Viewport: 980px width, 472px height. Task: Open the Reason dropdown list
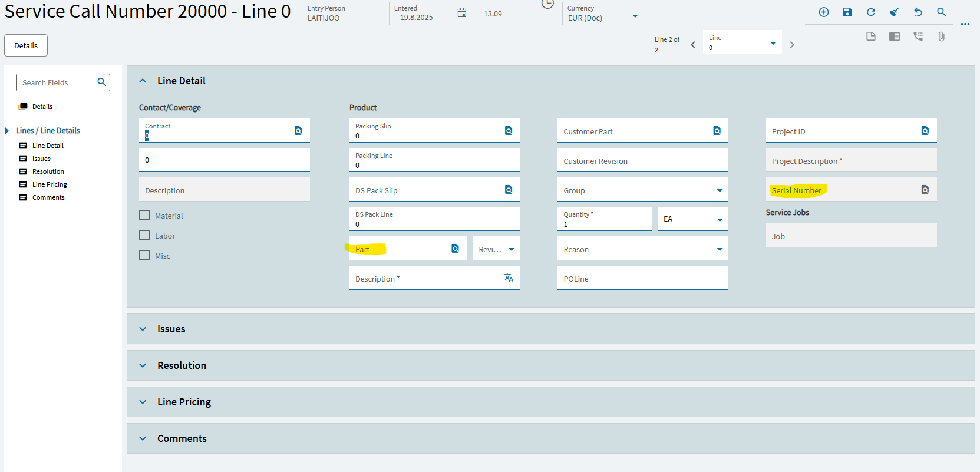click(719, 249)
